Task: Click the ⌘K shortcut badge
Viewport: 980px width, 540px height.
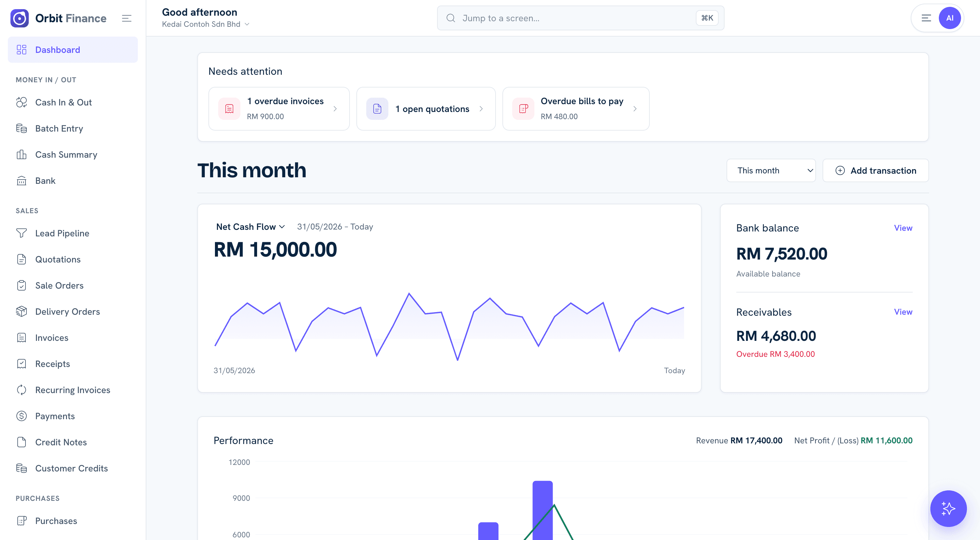Action: pyautogui.click(x=707, y=18)
